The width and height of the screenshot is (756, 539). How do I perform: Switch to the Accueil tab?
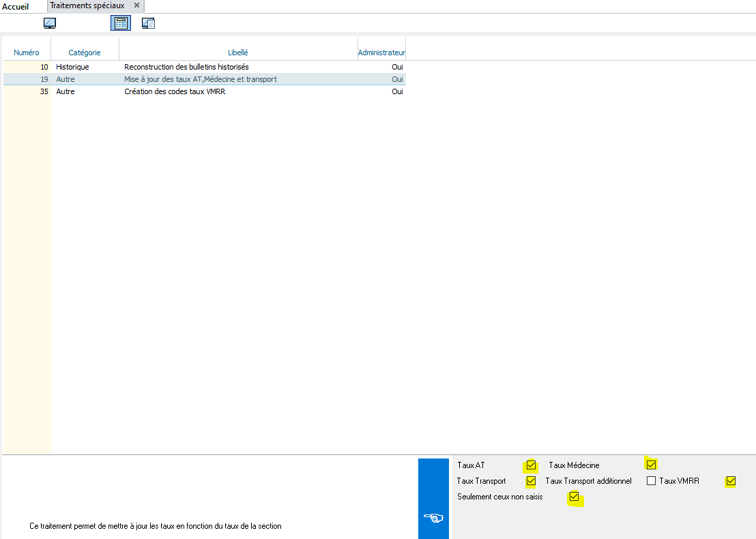pyautogui.click(x=16, y=6)
